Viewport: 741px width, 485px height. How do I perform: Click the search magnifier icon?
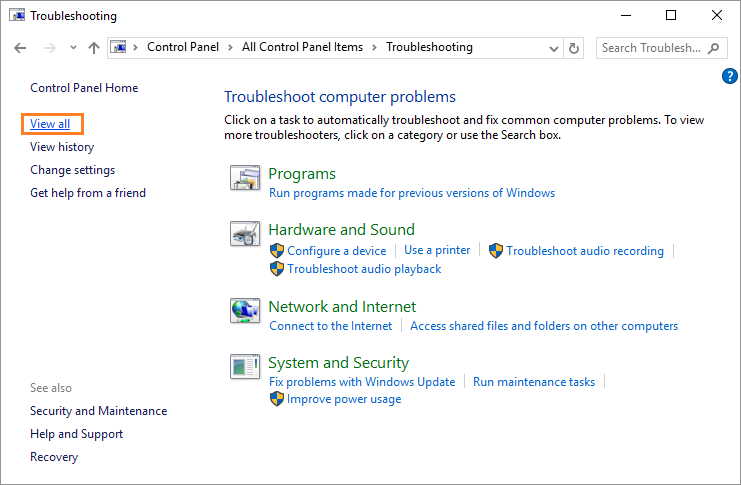(713, 48)
